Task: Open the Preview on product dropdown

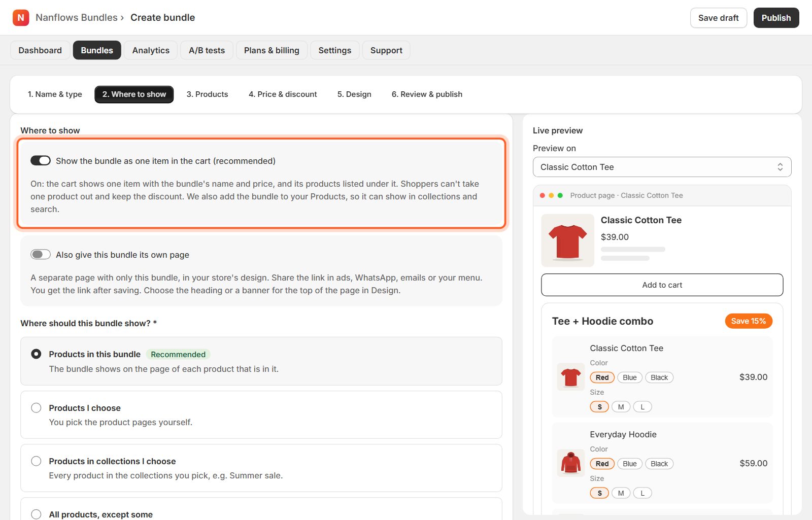Action: pos(662,167)
